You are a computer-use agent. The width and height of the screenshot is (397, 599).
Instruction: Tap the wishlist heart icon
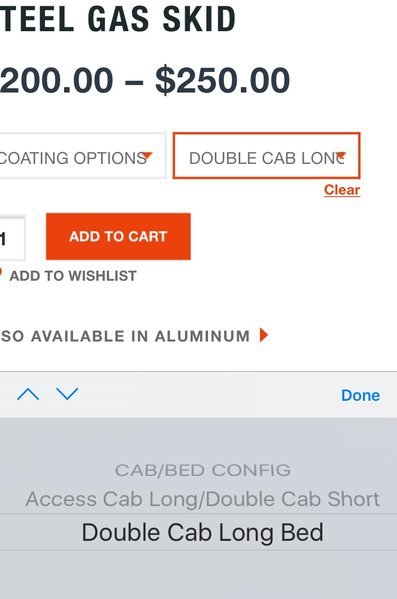(1, 273)
